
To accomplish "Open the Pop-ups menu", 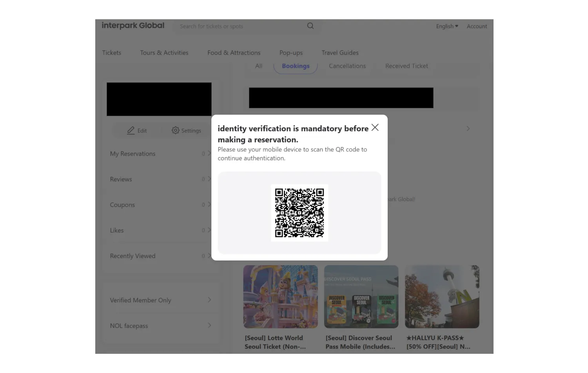I will pos(291,53).
